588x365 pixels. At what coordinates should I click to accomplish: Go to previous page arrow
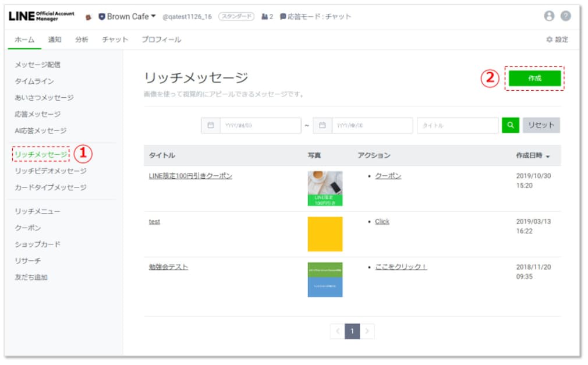click(338, 331)
